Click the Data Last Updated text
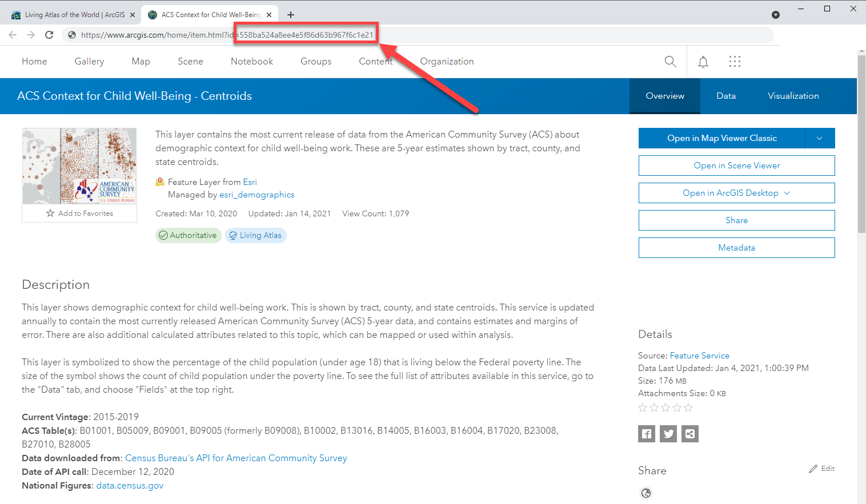The image size is (866, 504). (723, 368)
